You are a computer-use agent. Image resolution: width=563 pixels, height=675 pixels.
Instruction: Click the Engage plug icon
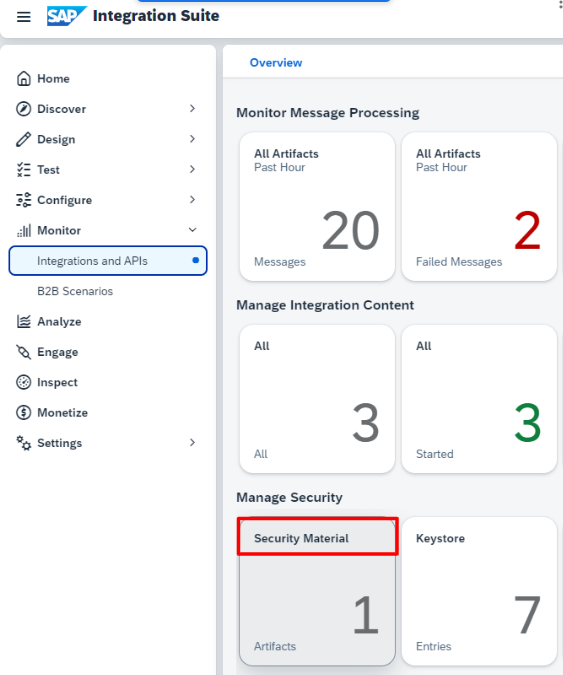(x=24, y=352)
